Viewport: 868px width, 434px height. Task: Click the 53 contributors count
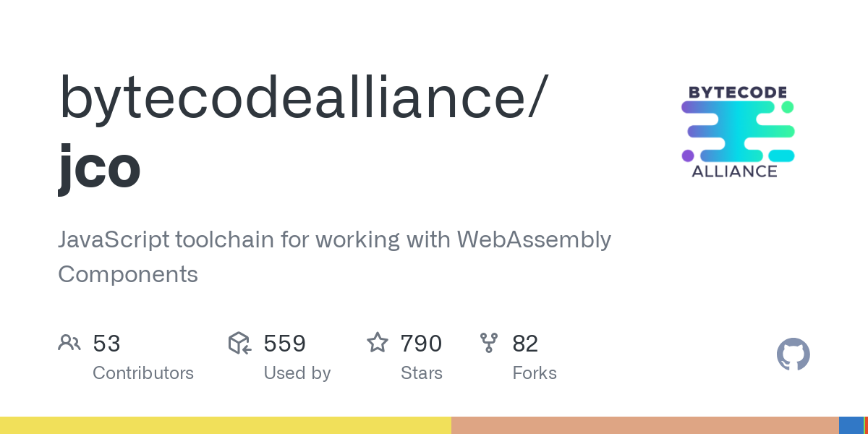tap(106, 344)
